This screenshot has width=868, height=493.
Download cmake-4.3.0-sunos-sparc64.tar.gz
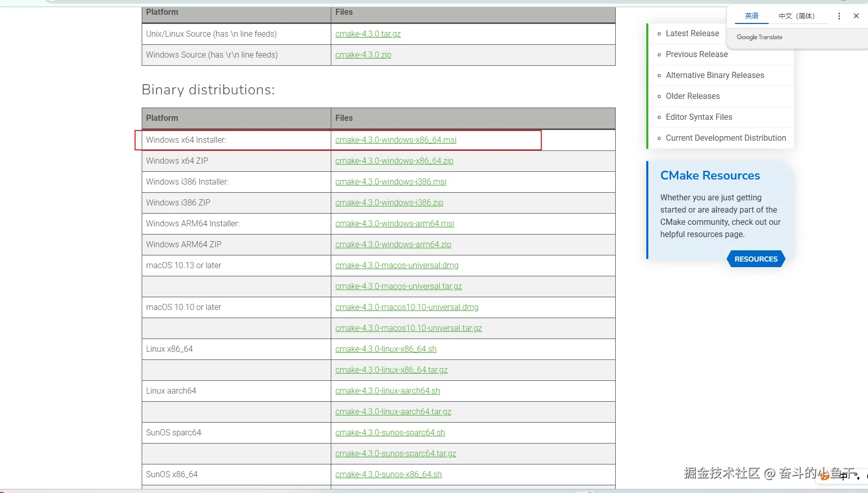click(396, 454)
